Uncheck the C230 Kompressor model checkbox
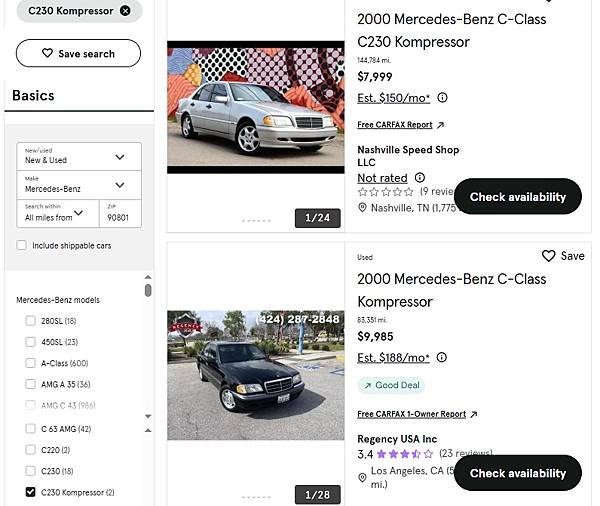Viewport: 600px width, 506px height. (30, 492)
